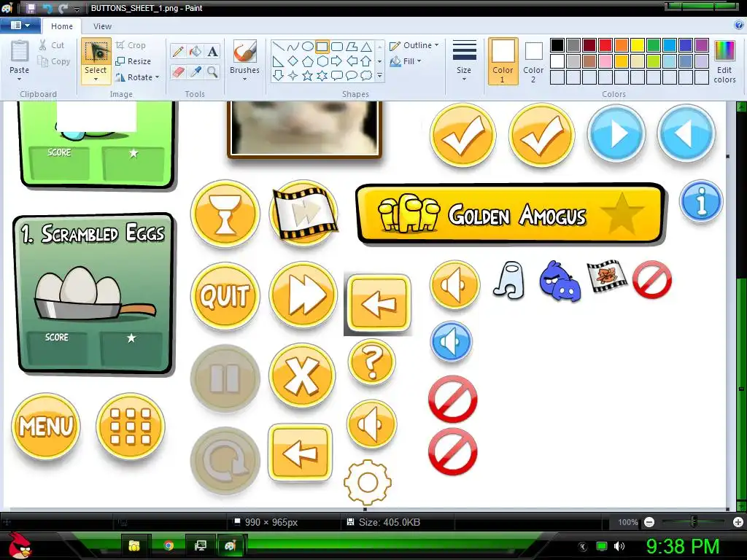The image size is (747, 560).
Task: Choose the Five-point star shape
Action: point(308,75)
